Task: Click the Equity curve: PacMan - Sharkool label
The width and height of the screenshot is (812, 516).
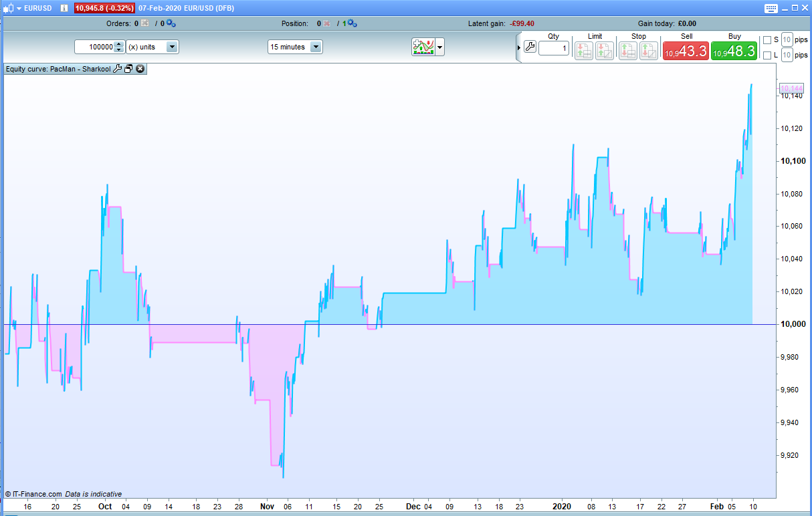Action: [x=58, y=69]
